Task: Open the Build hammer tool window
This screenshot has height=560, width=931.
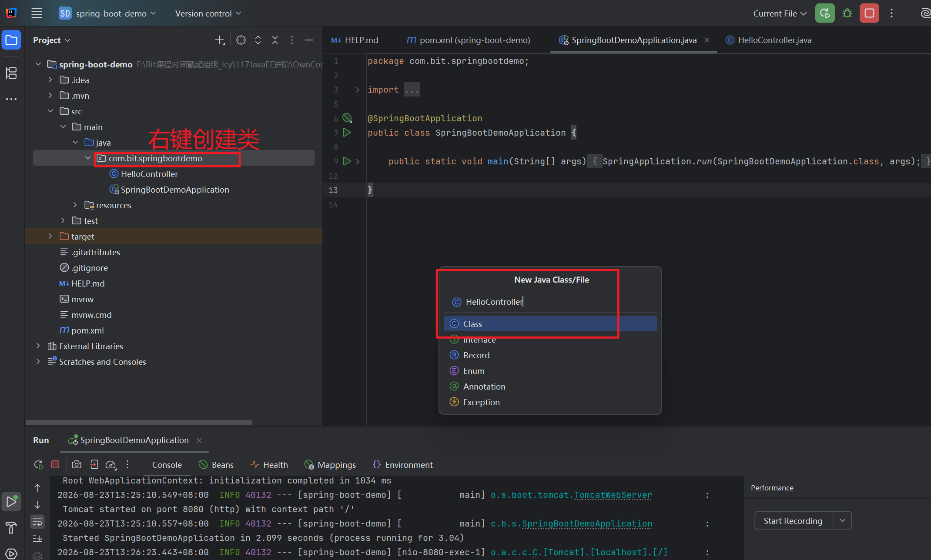Action: [x=11, y=528]
